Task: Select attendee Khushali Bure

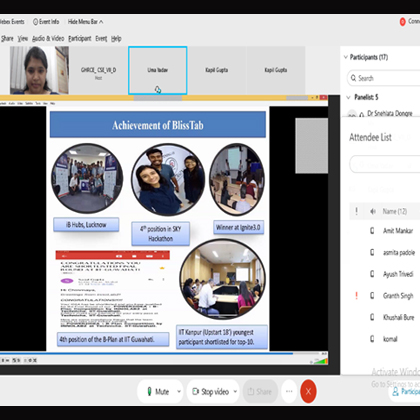Action: click(399, 317)
